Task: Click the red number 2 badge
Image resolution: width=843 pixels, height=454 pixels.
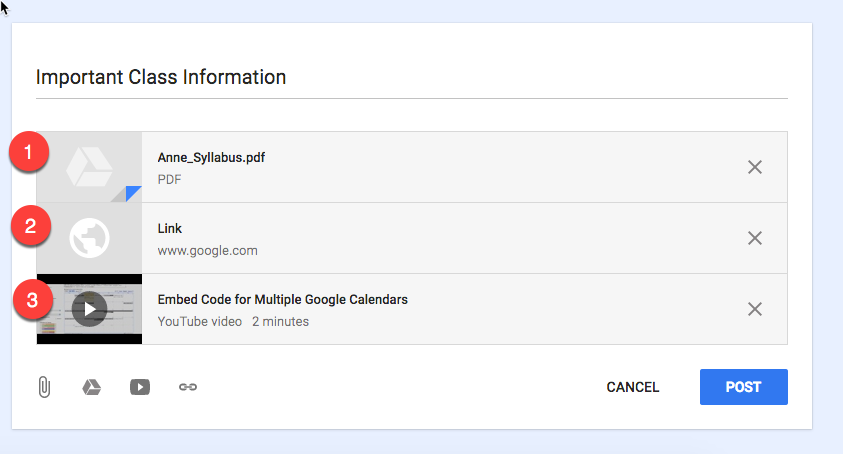Action: coord(30,226)
